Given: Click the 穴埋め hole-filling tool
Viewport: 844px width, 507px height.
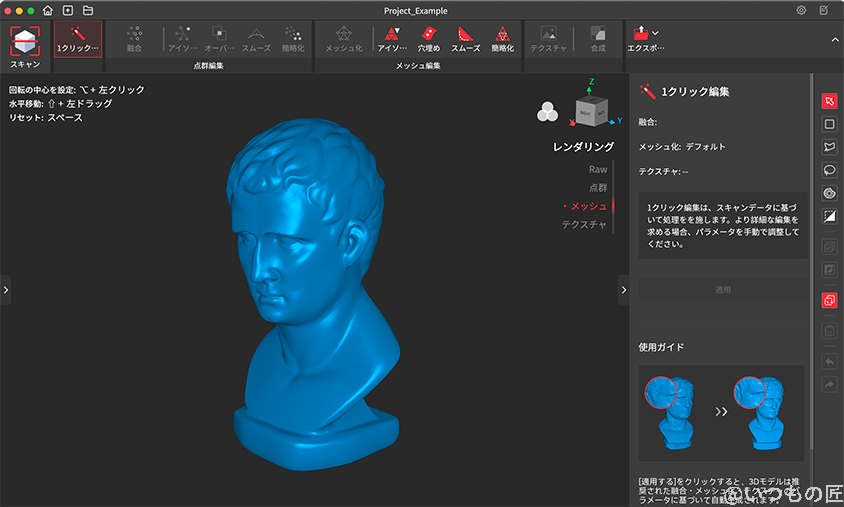Looking at the screenshot, I should click(x=428, y=39).
